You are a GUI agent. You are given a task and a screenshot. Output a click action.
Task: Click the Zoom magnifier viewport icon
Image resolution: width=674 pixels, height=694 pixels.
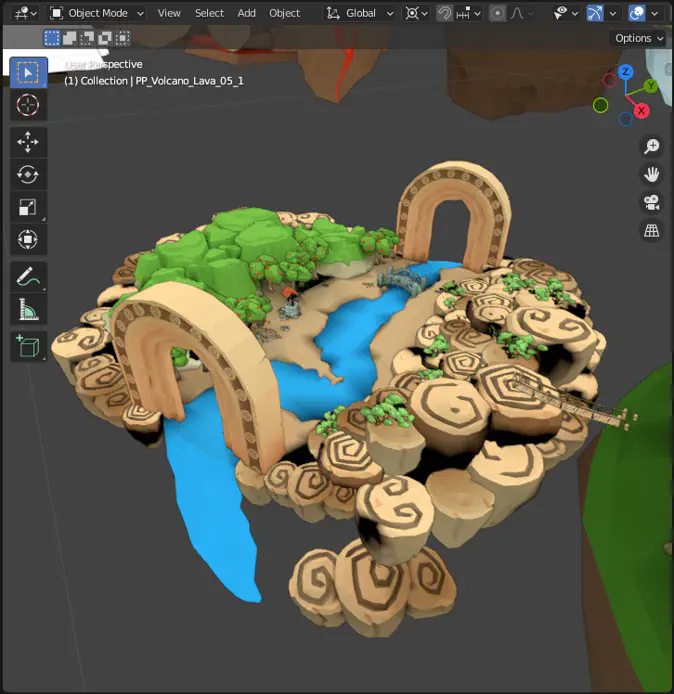click(651, 146)
